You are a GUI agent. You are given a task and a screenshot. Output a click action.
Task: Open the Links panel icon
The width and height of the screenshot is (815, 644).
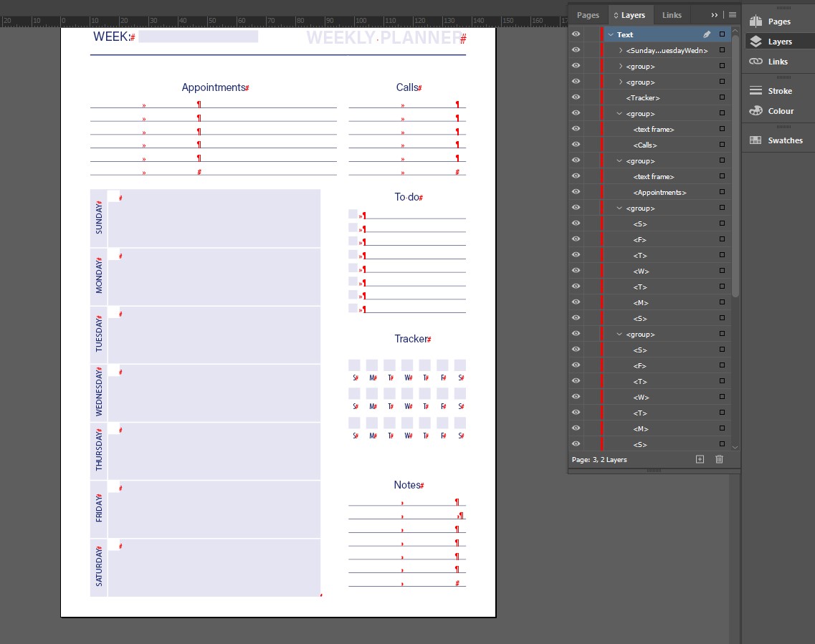click(x=778, y=62)
